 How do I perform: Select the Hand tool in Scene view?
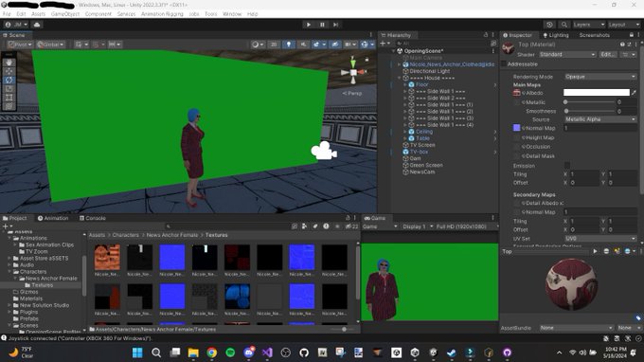click(9, 63)
